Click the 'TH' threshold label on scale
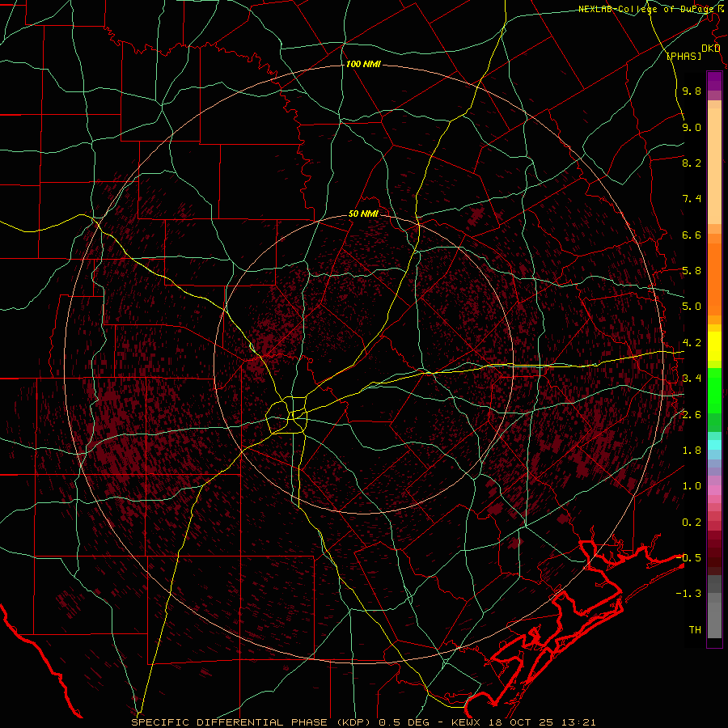Viewport: 728px width, 728px height. pyautogui.click(x=695, y=630)
